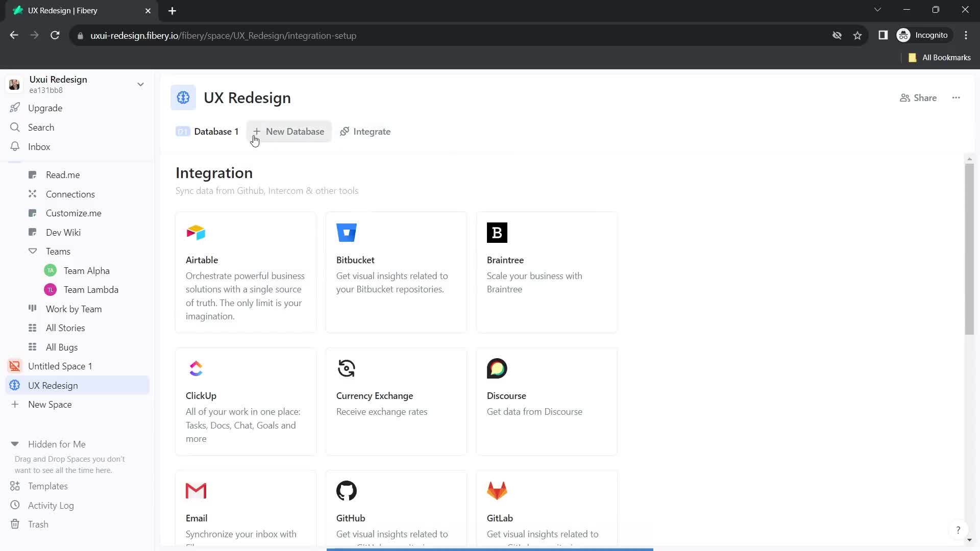Open the Braintree integration icon
Image resolution: width=980 pixels, height=551 pixels.
pyautogui.click(x=496, y=232)
